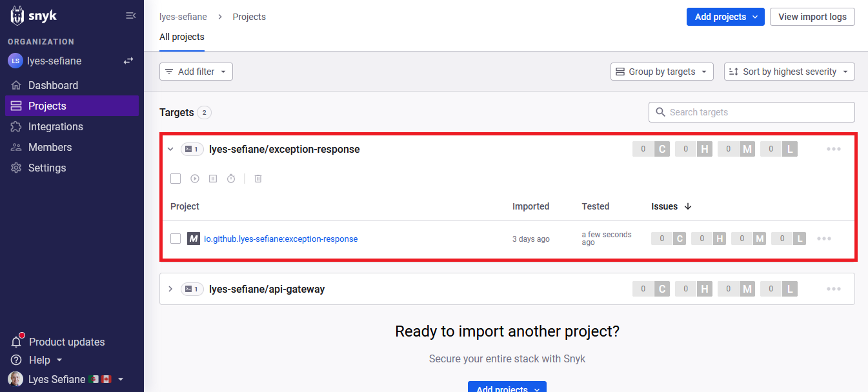This screenshot has height=392, width=868.
Task: Click lyes-sefiane breadcrumb link
Action: coord(184,17)
